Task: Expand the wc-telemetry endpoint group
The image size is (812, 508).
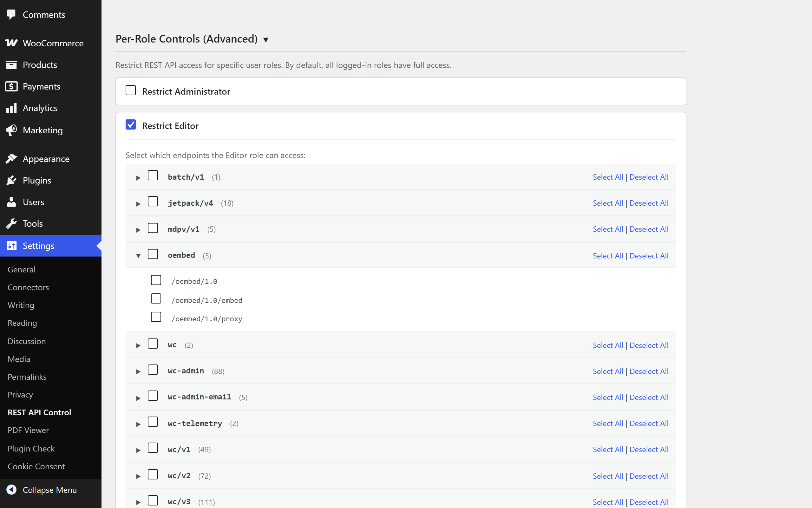Action: click(138, 424)
